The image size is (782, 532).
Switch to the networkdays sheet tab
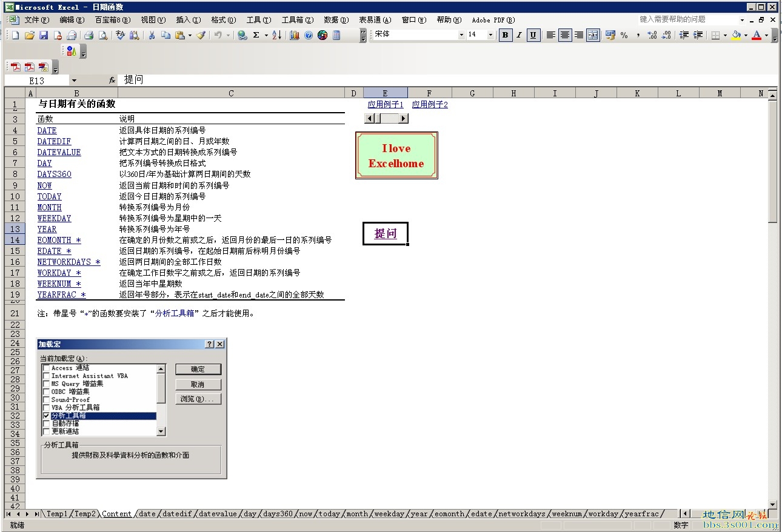521,514
